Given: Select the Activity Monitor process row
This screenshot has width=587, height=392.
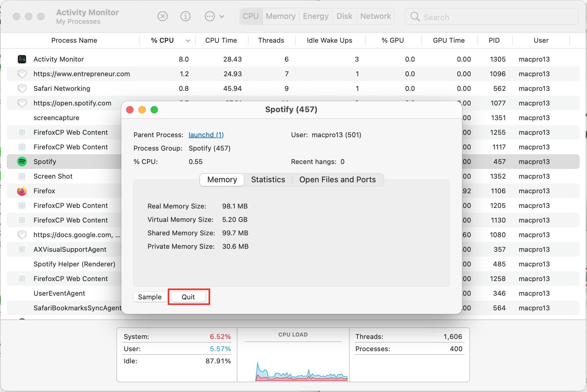Looking at the screenshot, I should (x=293, y=59).
